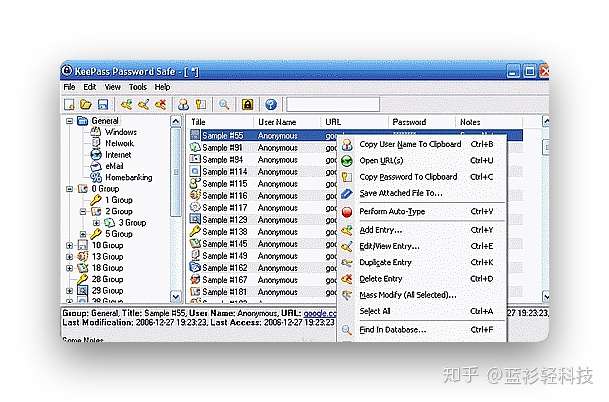Image resolution: width=609 pixels, height=402 pixels.
Task: Expand the 10 Group tree node
Action: pos(70,245)
